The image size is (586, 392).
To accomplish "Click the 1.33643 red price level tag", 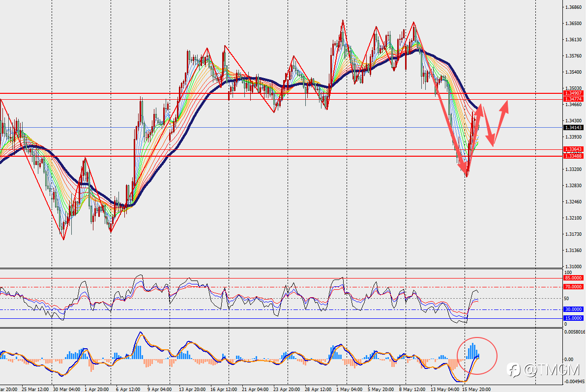I will [573, 149].
